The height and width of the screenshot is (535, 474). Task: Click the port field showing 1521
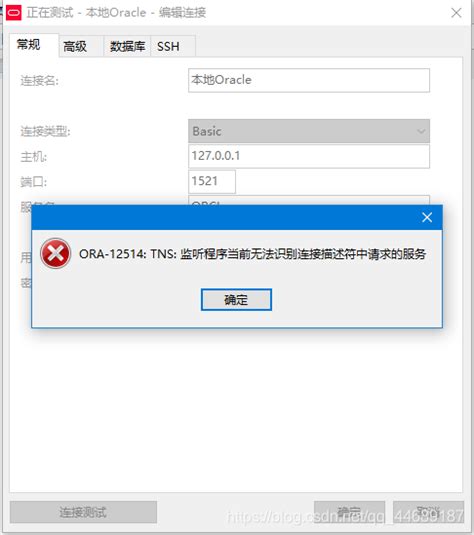[212, 182]
